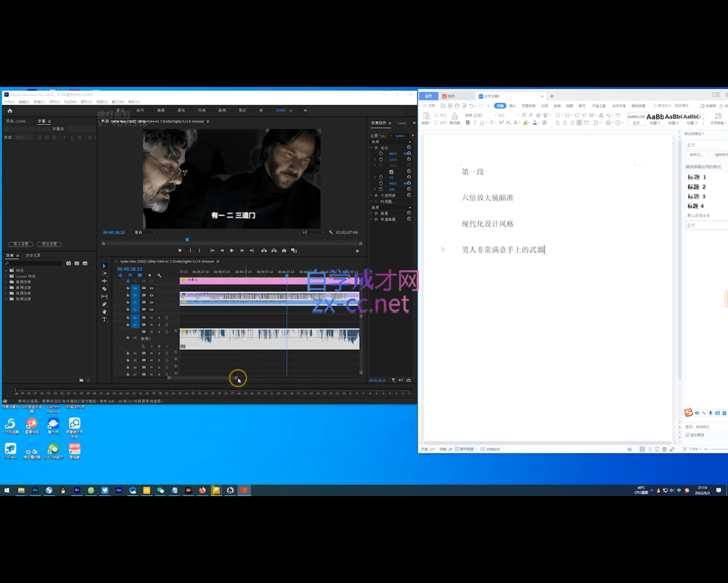
Task: Show more Premiere workspaces chevron
Action: (305, 110)
